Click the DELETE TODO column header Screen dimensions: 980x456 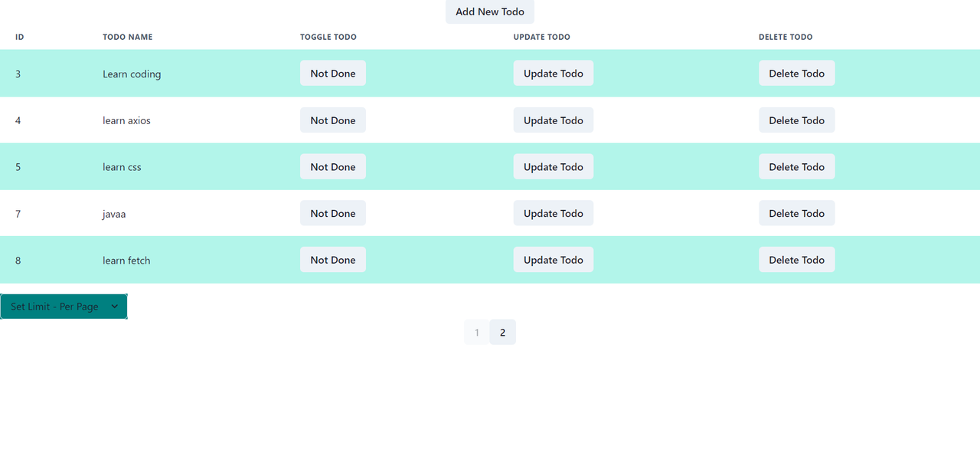(786, 37)
